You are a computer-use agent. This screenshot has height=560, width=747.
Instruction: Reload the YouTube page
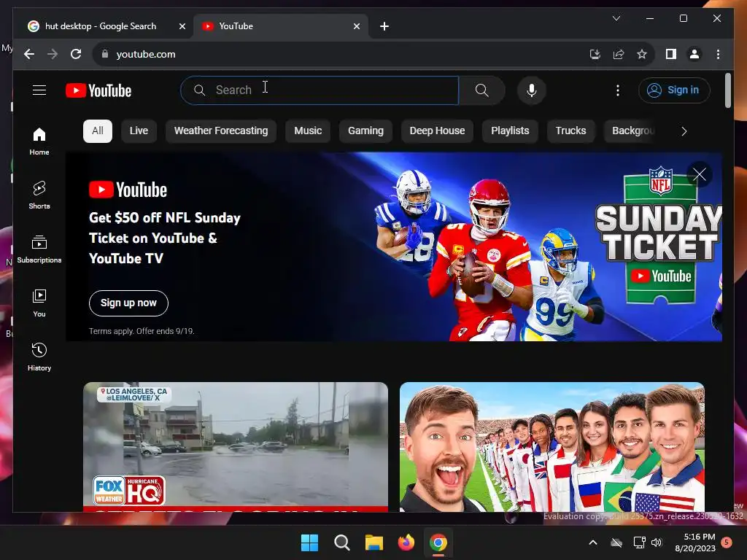pos(76,54)
